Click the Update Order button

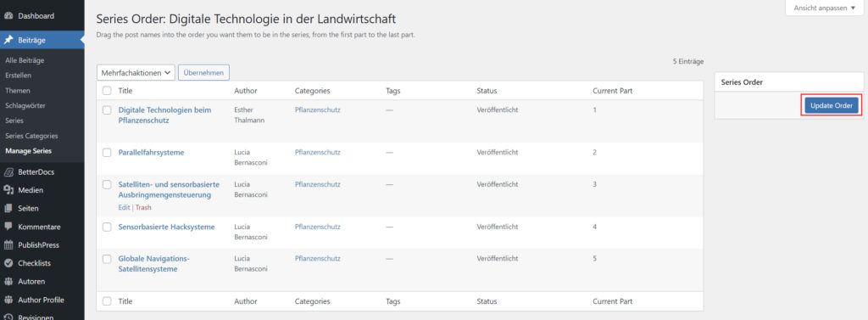(x=832, y=105)
